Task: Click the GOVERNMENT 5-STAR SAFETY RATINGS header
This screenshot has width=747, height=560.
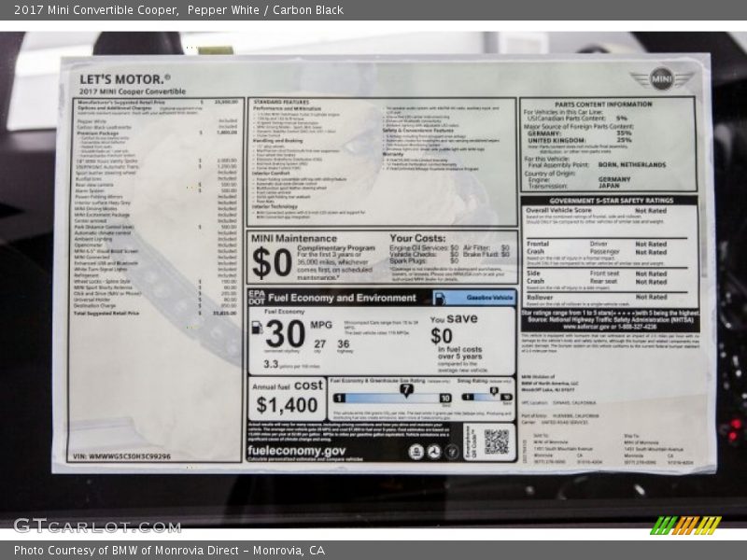Action: pos(612,201)
